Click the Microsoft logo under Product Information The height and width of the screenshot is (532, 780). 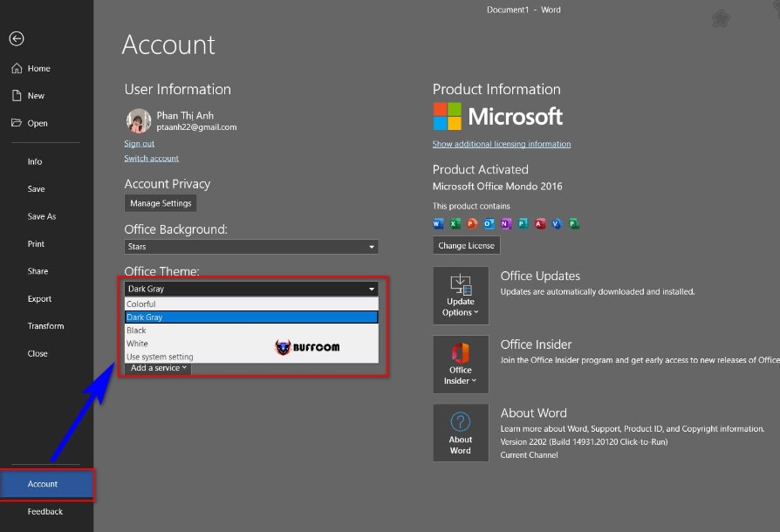(497, 116)
